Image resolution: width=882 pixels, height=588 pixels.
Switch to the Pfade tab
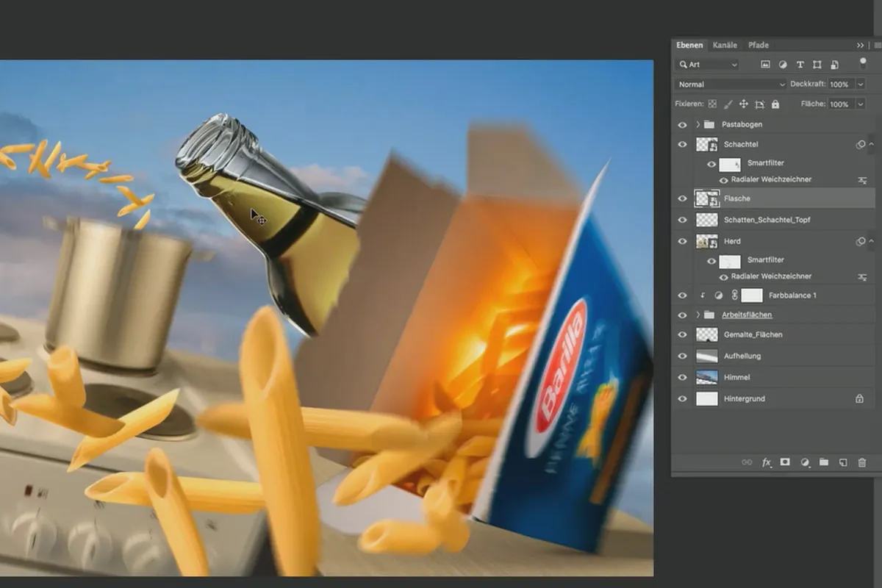pyautogui.click(x=759, y=45)
